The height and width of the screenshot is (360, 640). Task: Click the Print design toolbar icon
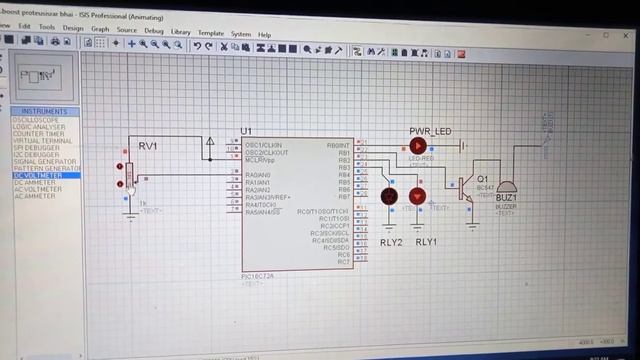[55, 41]
